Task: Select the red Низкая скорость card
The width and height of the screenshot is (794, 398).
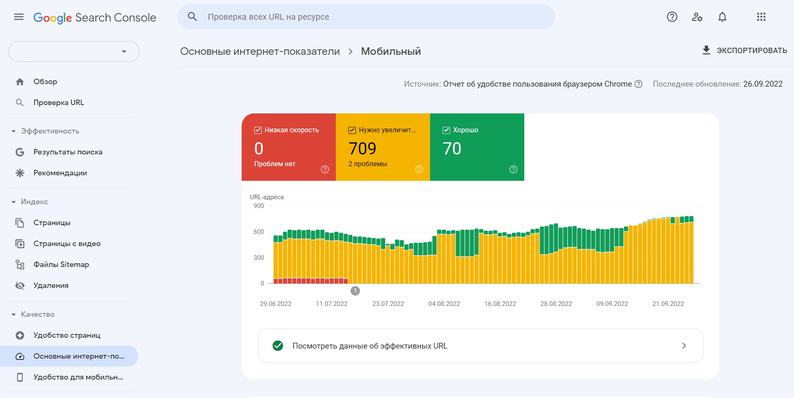Action: click(289, 147)
